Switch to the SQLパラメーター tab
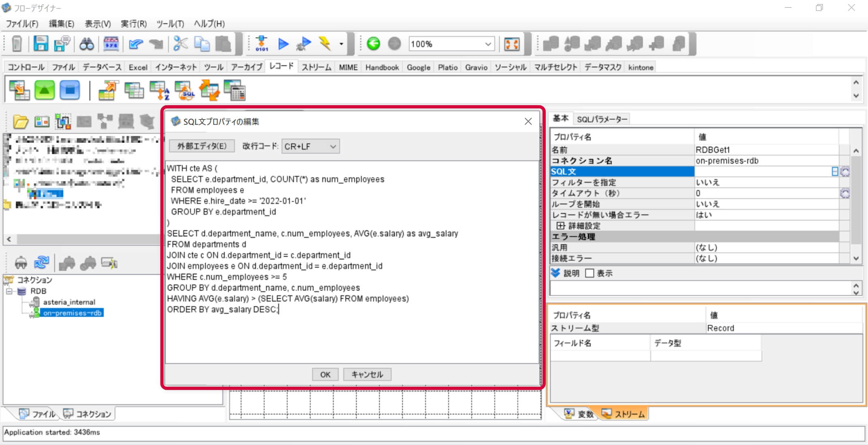Image resolution: width=868 pixels, height=445 pixels. click(602, 119)
